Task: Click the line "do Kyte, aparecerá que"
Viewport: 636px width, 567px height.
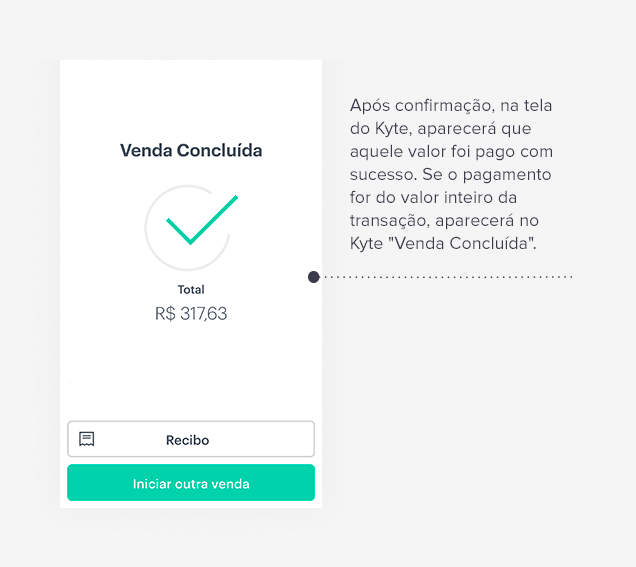Action: pos(440,129)
